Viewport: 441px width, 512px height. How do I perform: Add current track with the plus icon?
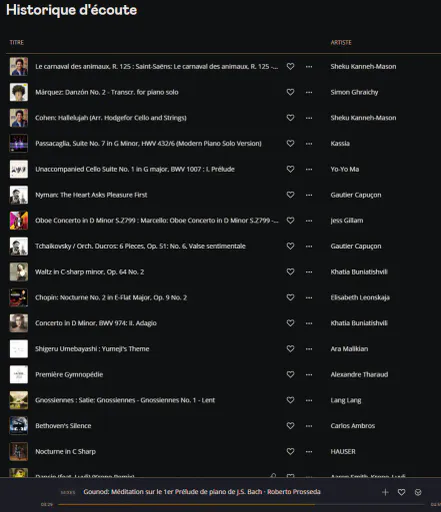(x=385, y=492)
